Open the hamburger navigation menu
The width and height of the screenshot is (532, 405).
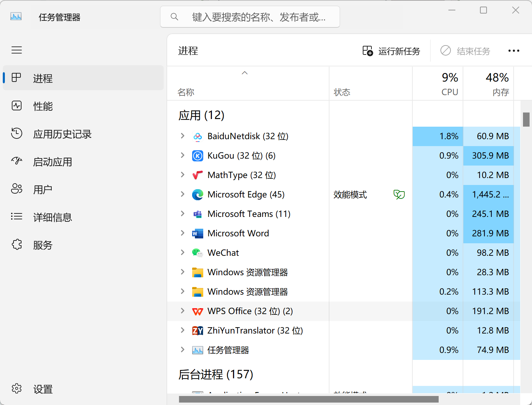(17, 50)
